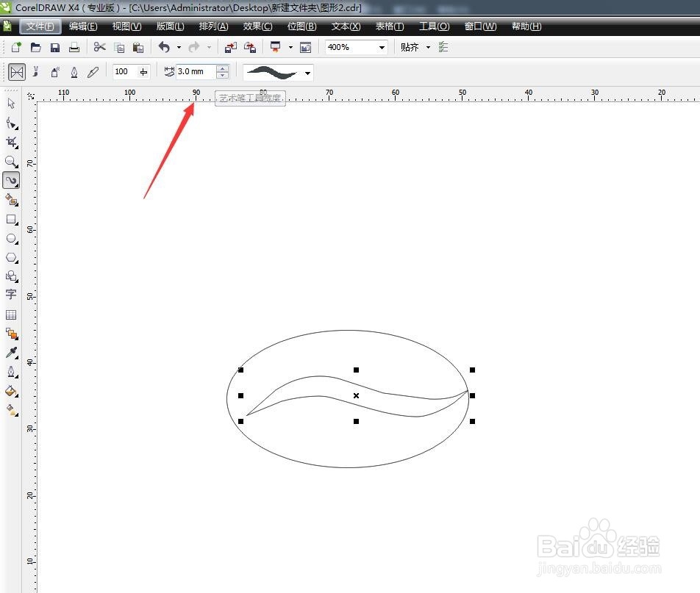700x593 pixels.
Task: Select the Interactive Blend tool
Action: coord(11,334)
